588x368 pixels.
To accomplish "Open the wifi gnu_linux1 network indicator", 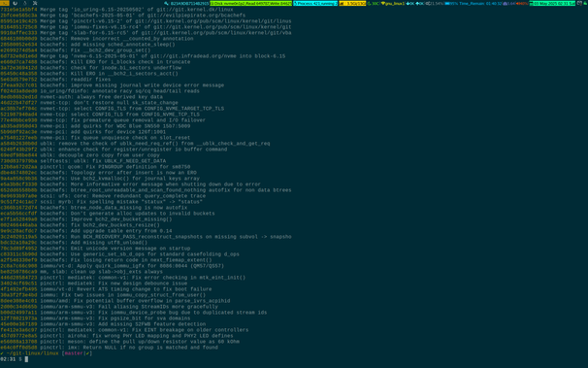I will click(393, 3).
